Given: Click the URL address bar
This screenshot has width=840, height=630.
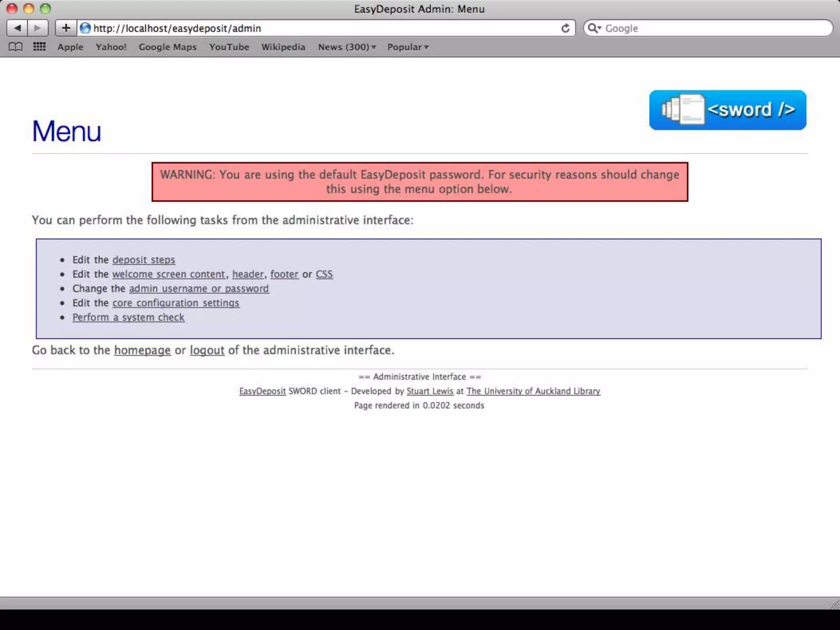Looking at the screenshot, I should pos(320,28).
